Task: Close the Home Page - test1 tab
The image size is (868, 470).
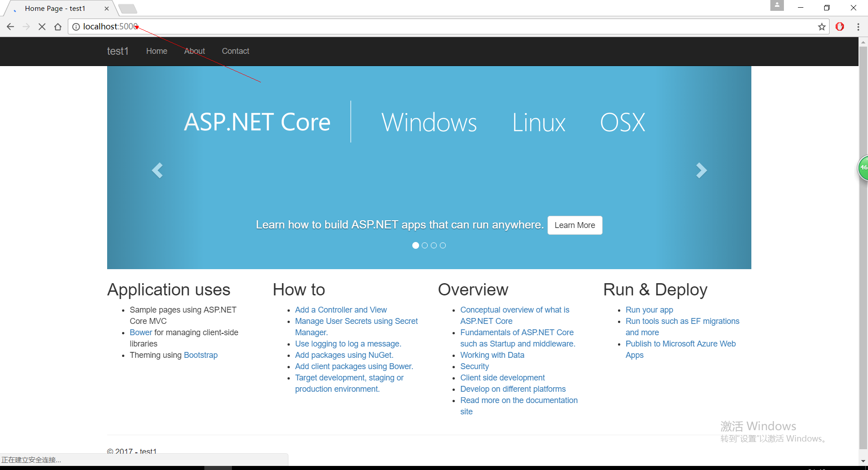Action: tap(107, 8)
